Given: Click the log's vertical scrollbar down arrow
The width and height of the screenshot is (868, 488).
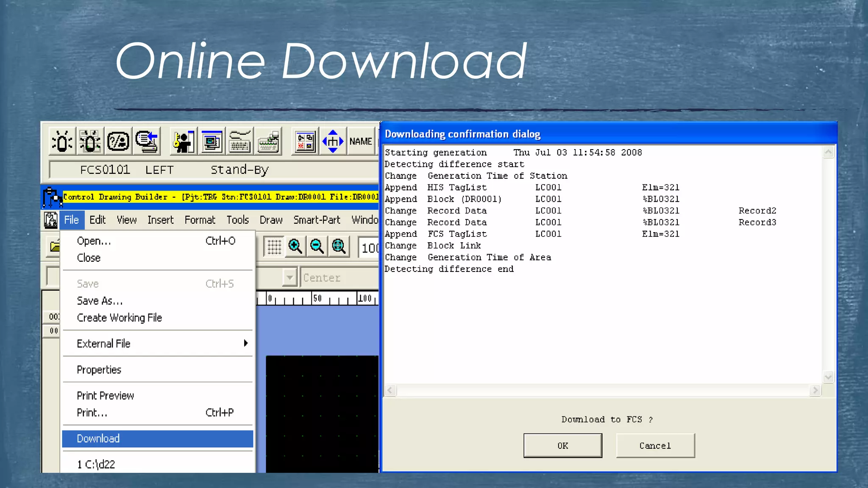Looking at the screenshot, I should click(x=828, y=377).
